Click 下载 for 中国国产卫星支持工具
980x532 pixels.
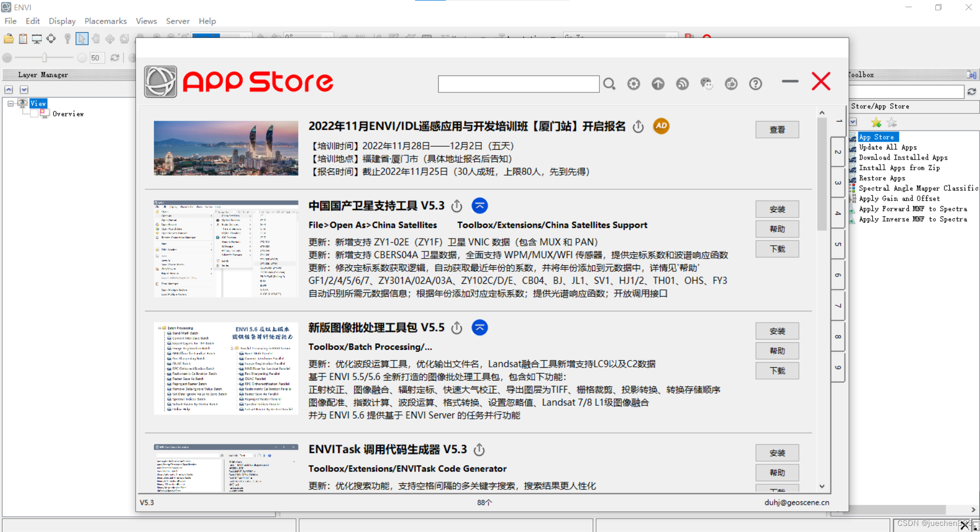click(x=777, y=249)
